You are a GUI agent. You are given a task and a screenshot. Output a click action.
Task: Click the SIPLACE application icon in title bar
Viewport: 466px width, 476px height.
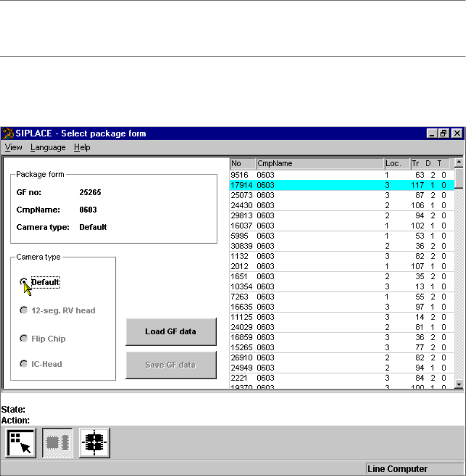(8, 133)
